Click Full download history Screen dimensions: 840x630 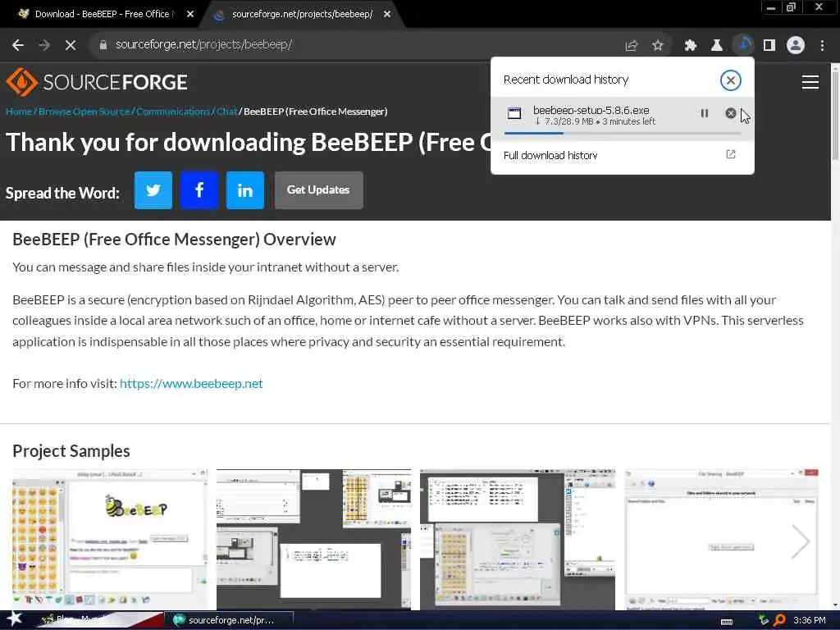click(x=550, y=155)
